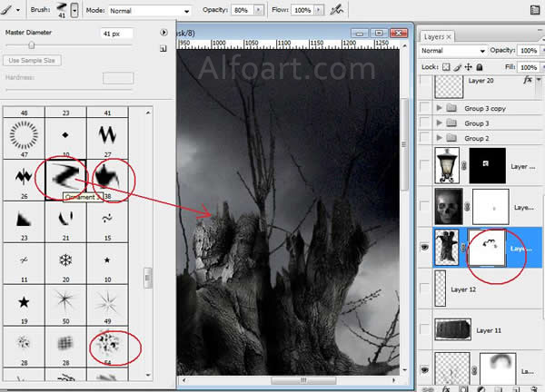Select the squiggle brush labeled 15
Viewport: 545px width, 392px height.
107,219
